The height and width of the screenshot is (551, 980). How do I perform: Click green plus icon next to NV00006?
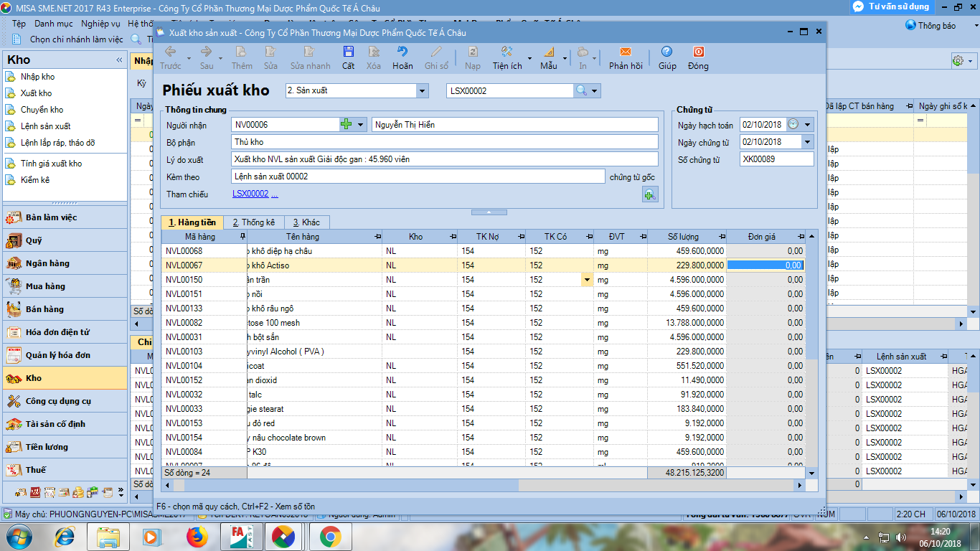coord(347,125)
